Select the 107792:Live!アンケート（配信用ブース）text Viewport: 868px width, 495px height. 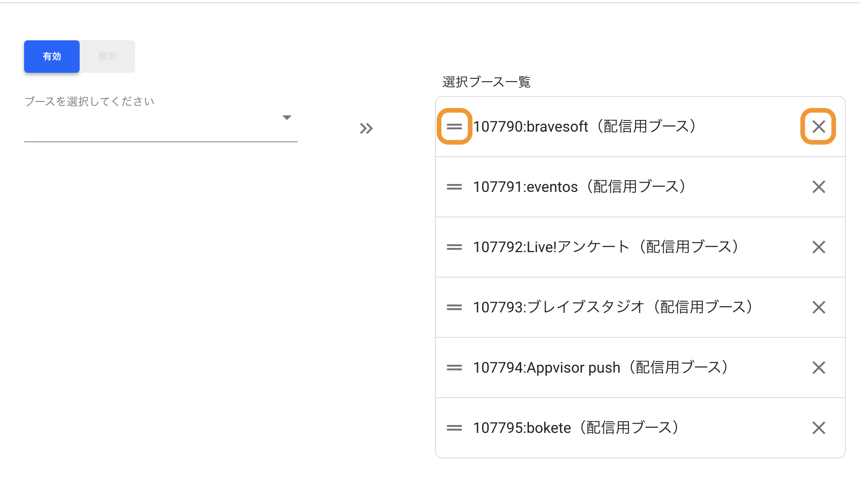pos(607,247)
